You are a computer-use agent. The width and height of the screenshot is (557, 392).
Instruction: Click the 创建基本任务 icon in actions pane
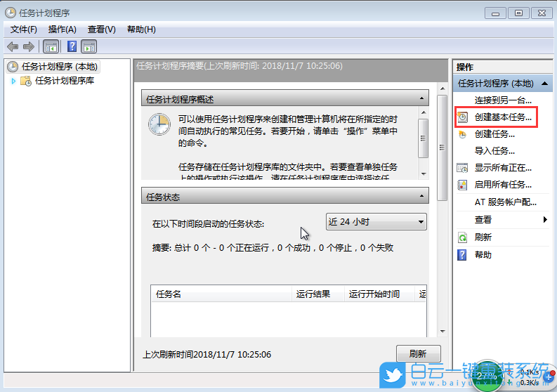462,117
